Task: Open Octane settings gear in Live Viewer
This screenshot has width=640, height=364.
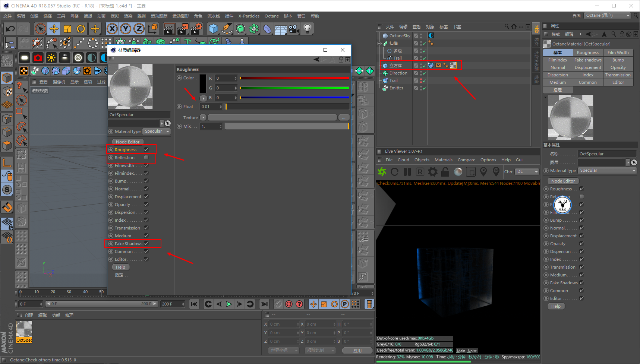Action: coord(433,172)
